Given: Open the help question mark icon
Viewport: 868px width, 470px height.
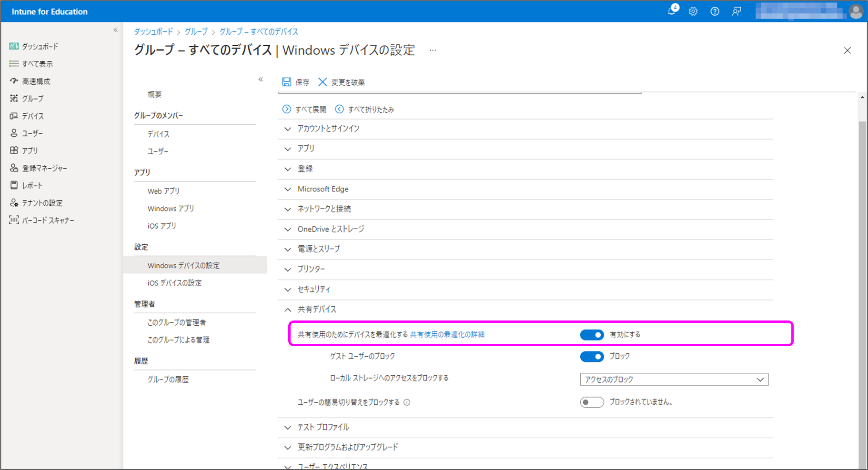Looking at the screenshot, I should click(x=715, y=11).
